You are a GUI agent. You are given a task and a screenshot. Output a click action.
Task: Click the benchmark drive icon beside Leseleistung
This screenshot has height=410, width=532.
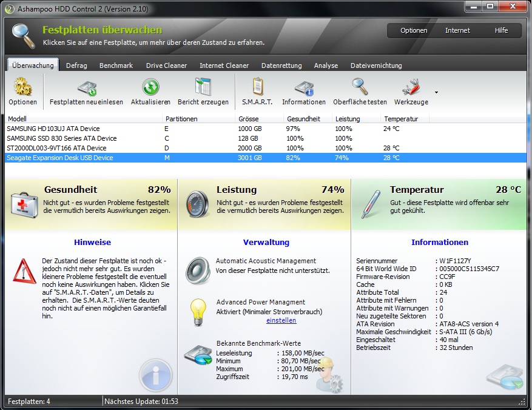coord(198,355)
